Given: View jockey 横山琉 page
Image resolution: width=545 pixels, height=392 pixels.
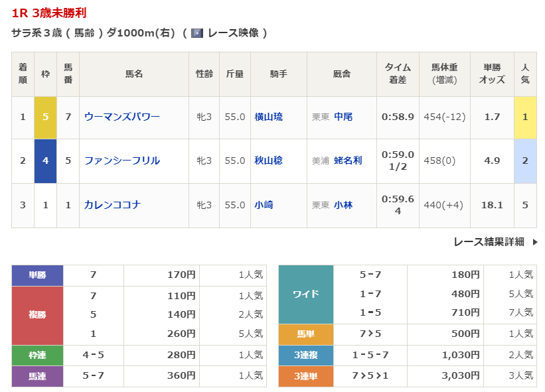Looking at the screenshot, I should click(268, 117).
